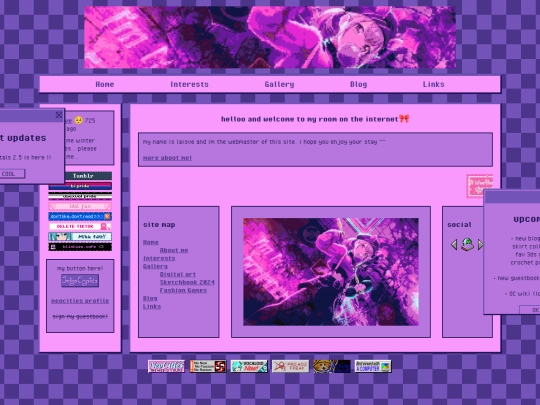This screenshot has width=540, height=405.
Task: Click the 'site map' heading
Action: 159,225
